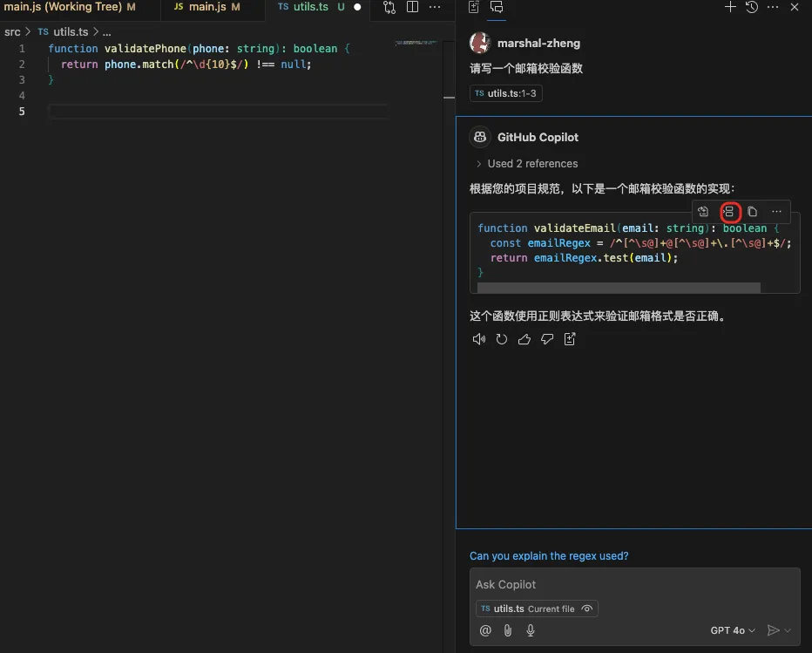The width and height of the screenshot is (812, 653).
Task: Open the GPT 4o model dropdown
Action: click(x=732, y=629)
